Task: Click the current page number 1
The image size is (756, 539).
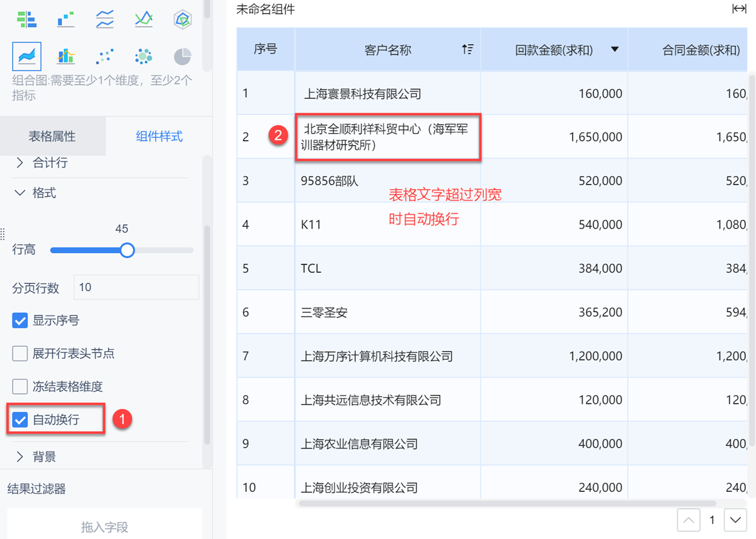Action: click(713, 520)
